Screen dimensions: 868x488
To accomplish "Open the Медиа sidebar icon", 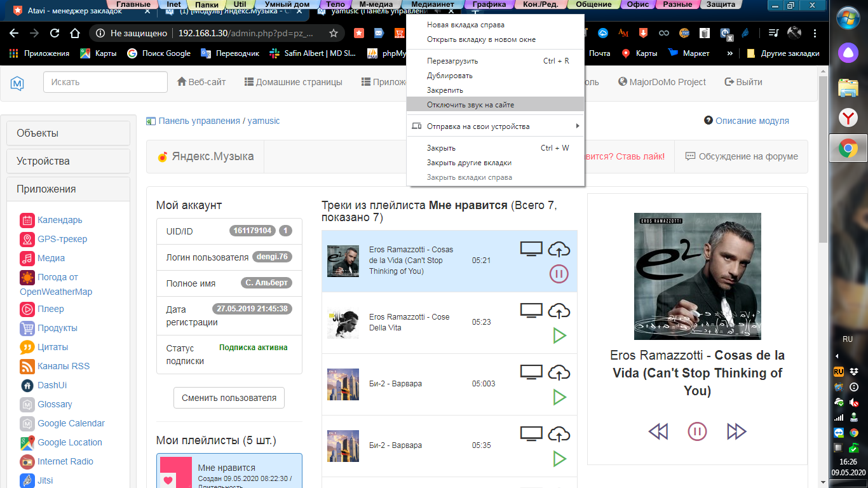I will pos(27,259).
